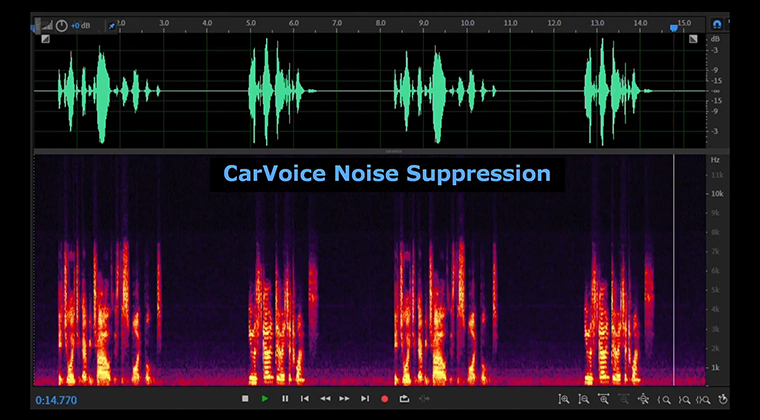Click the +0 dB gain value field
Image resolution: width=760 pixels, height=420 pixels.
click(x=81, y=24)
